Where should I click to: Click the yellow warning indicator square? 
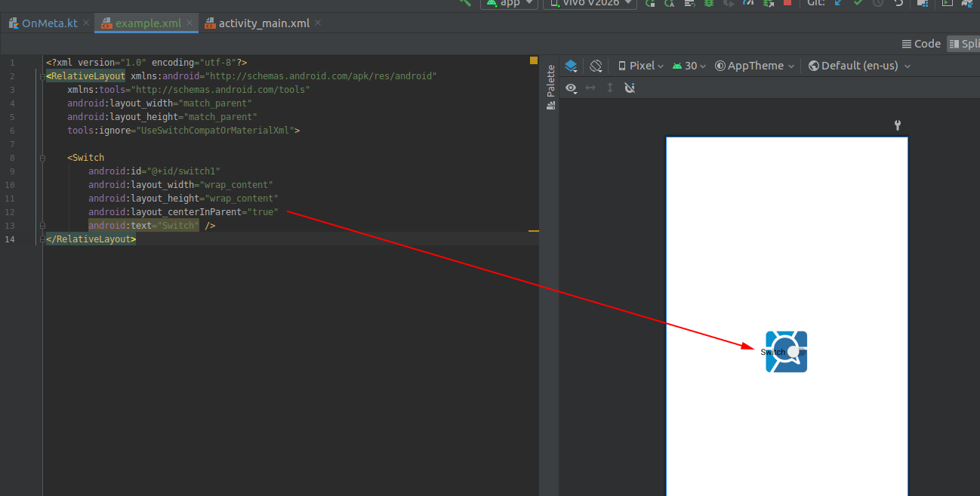[x=534, y=60]
